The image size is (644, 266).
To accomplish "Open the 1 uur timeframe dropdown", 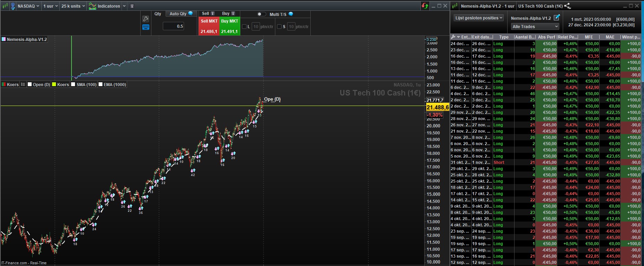I will click(x=50, y=6).
